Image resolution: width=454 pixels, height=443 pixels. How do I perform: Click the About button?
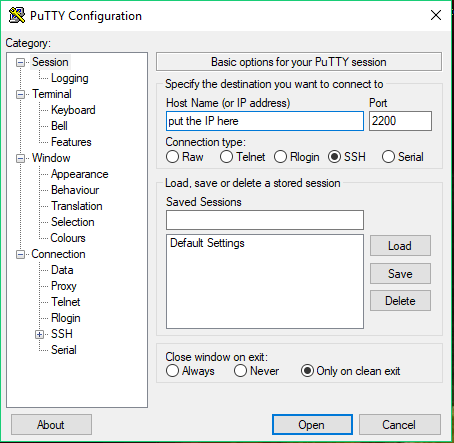pos(51,425)
